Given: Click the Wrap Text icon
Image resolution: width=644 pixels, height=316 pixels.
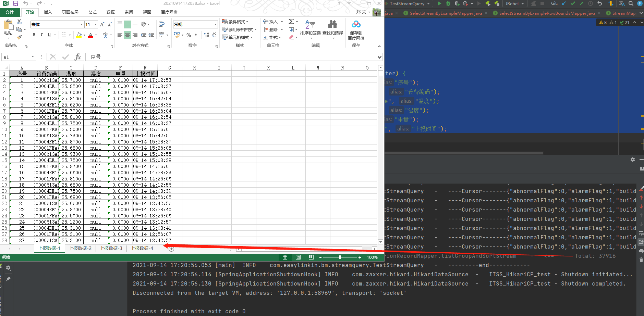Looking at the screenshot, I should 162,25.
